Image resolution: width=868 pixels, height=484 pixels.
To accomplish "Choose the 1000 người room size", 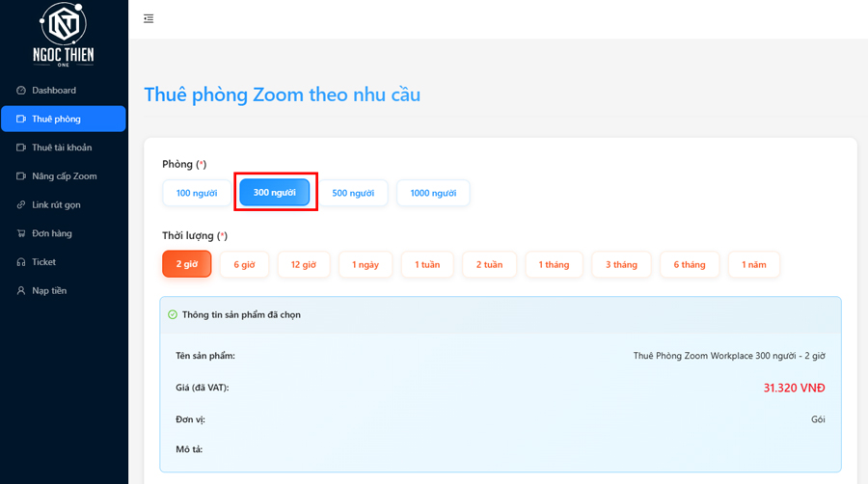I will [x=433, y=193].
